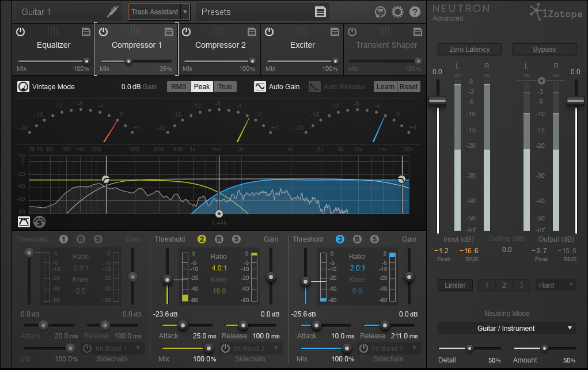The image size is (588, 370).
Task: Click the solo S icon below spectrum
Action: tap(39, 222)
